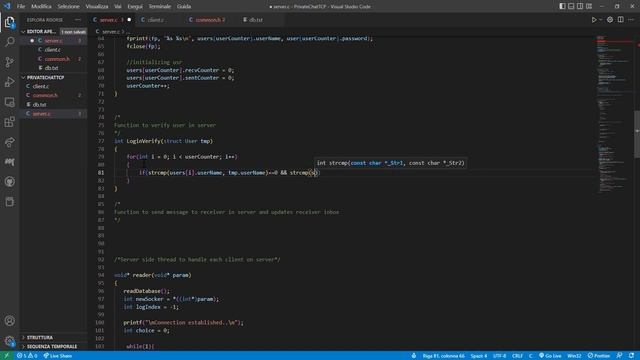The width and height of the screenshot is (640, 360).
Task: Click Go Live in status bar
Action: point(550,356)
